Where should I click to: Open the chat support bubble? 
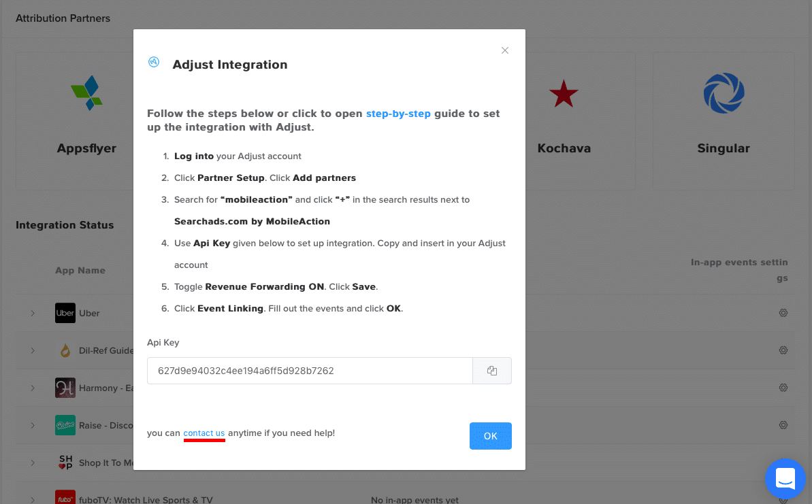pos(785,478)
